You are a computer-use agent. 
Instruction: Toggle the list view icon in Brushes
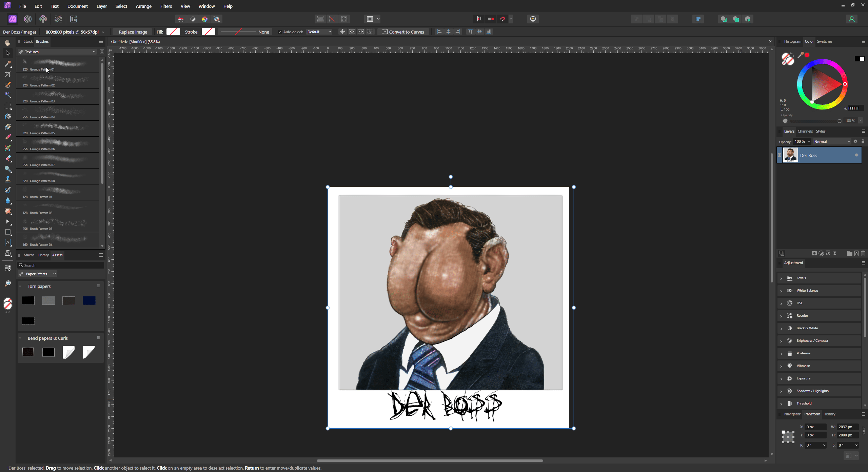(102, 52)
